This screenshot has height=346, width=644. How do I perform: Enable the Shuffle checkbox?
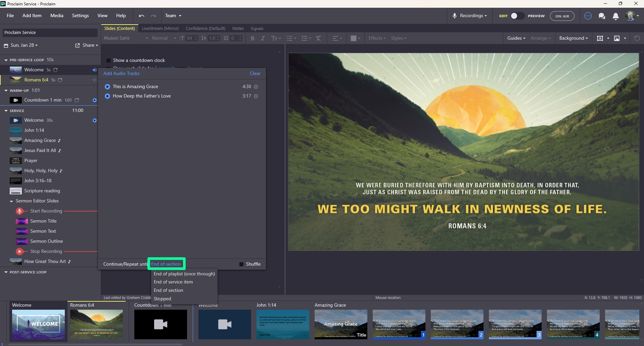(x=241, y=264)
